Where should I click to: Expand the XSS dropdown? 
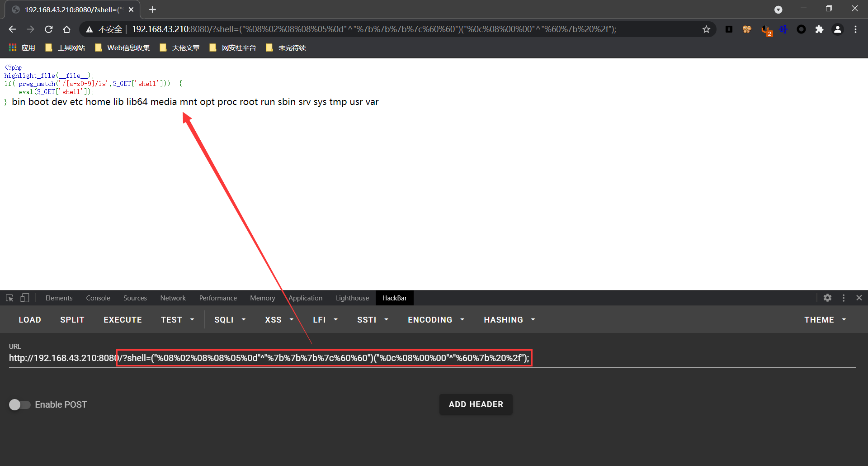pos(279,320)
